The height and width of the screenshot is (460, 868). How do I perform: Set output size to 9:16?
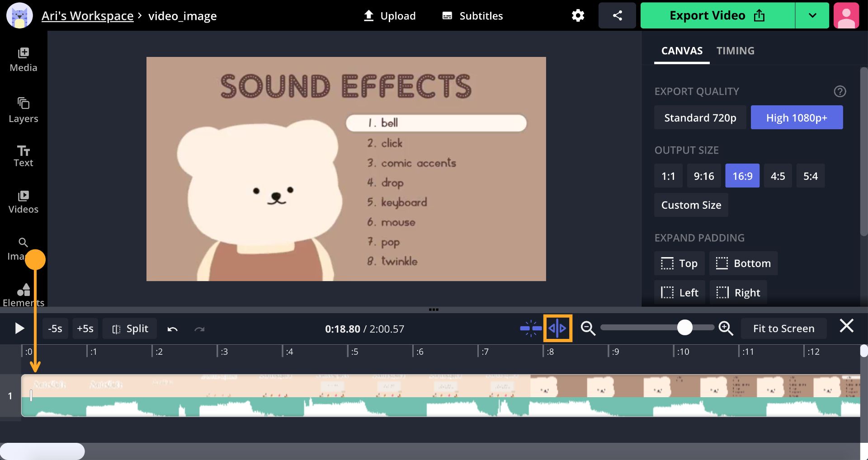(x=704, y=176)
